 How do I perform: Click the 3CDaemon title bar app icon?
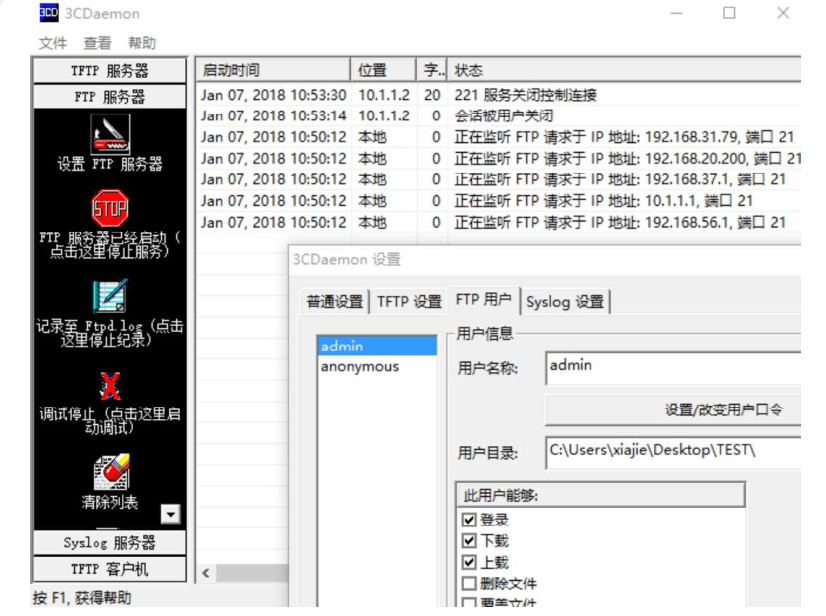tap(49, 13)
